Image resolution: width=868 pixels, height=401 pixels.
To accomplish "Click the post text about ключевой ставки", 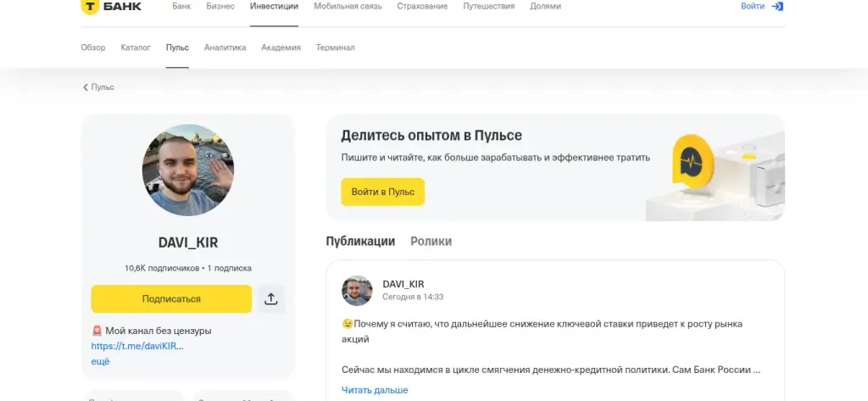I will pos(542,331).
